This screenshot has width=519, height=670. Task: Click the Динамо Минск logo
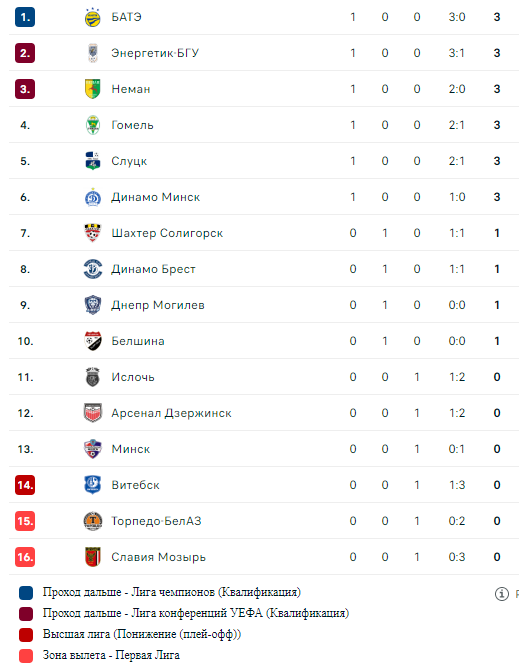click(93, 197)
